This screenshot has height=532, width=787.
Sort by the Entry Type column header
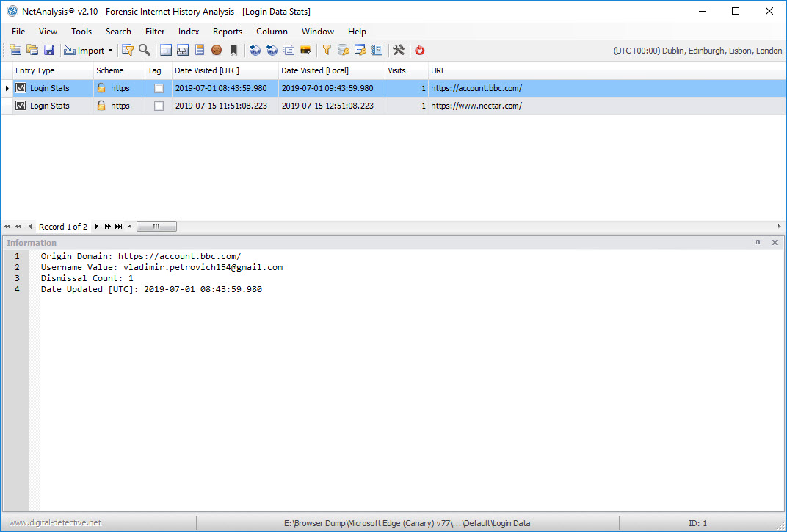click(53, 70)
